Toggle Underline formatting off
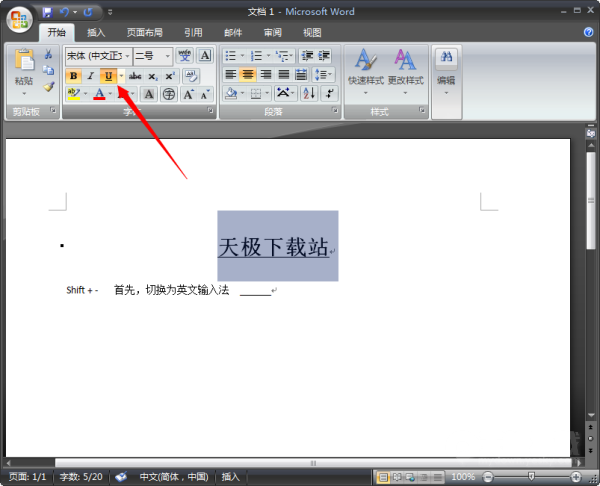The height and width of the screenshot is (486, 600). coord(108,76)
